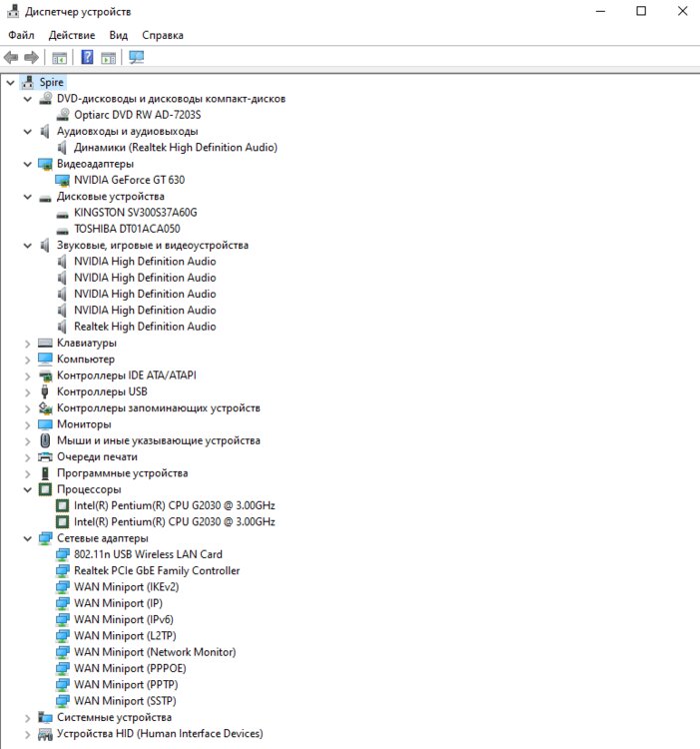This screenshot has width=700, height=749.
Task: Click the Back arrow in the toolbar
Action: point(11,57)
